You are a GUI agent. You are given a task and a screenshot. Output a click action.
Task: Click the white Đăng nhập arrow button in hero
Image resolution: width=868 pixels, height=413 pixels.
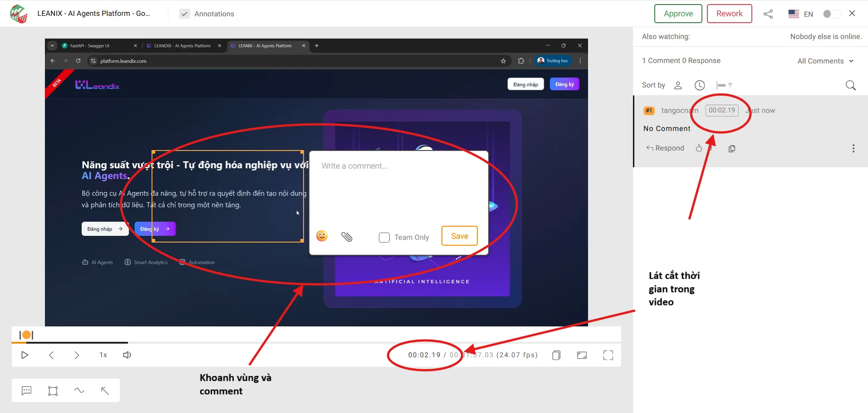[x=105, y=229]
